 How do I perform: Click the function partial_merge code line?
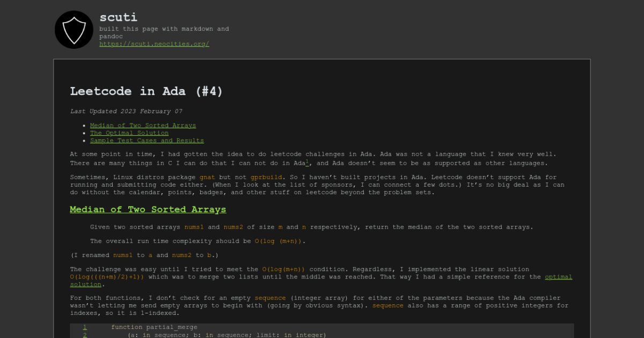154,327
